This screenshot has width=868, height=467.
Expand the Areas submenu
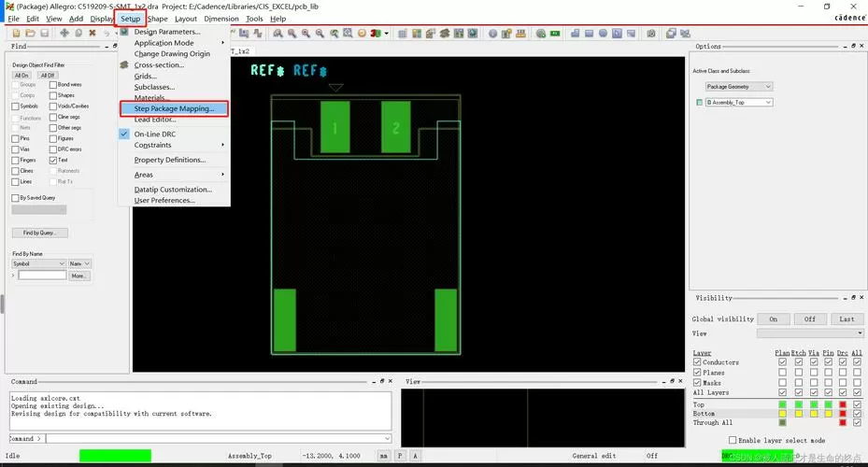tap(175, 175)
